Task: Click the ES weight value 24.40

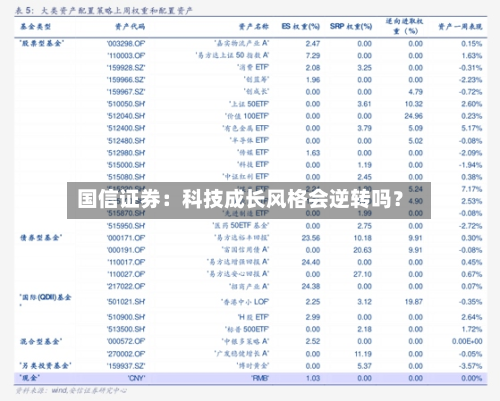Action: (x=311, y=262)
